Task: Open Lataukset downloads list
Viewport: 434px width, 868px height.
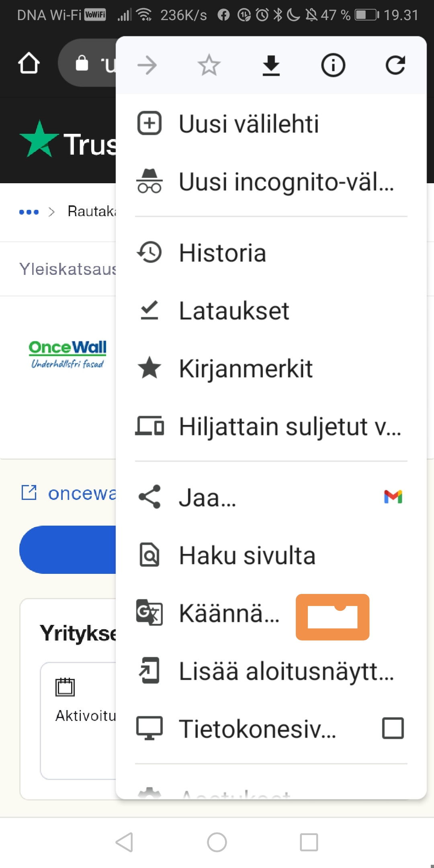Action: (233, 311)
